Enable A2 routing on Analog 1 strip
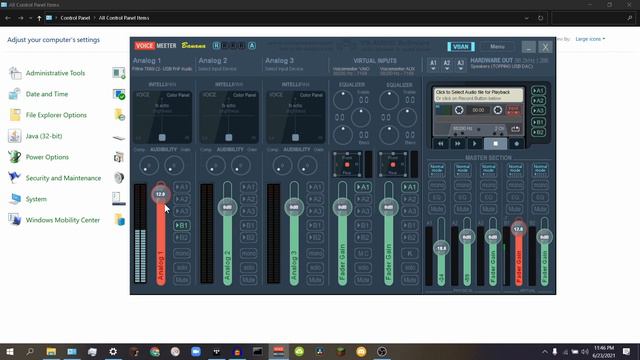The image size is (640, 360). coord(182,199)
